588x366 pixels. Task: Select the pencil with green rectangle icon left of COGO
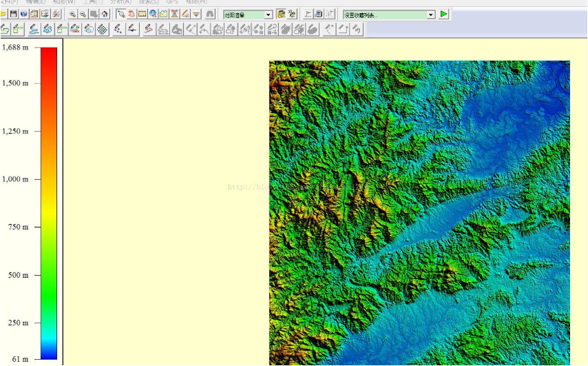61,29
